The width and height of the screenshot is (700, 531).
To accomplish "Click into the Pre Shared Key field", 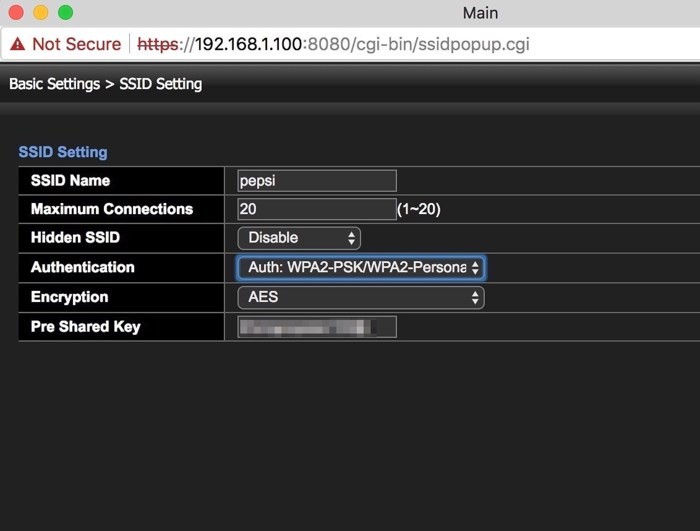I will click(x=317, y=327).
